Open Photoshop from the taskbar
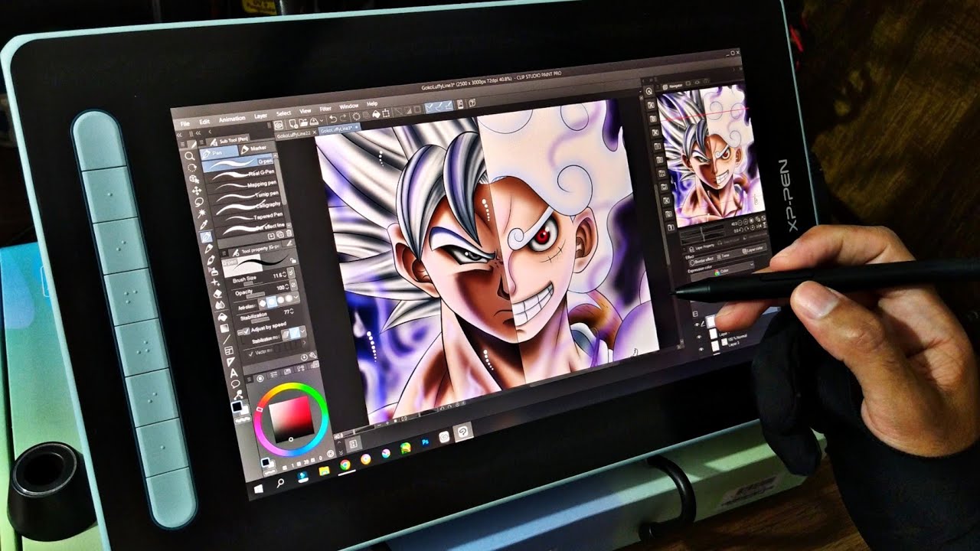The width and height of the screenshot is (980, 551). 426,442
